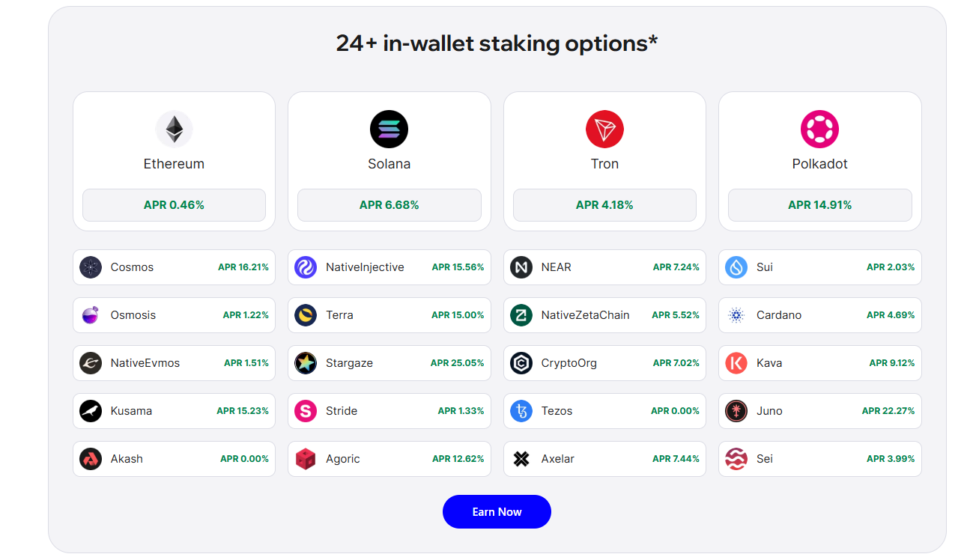
Task: Click the Stargaze star icon
Action: point(306,363)
